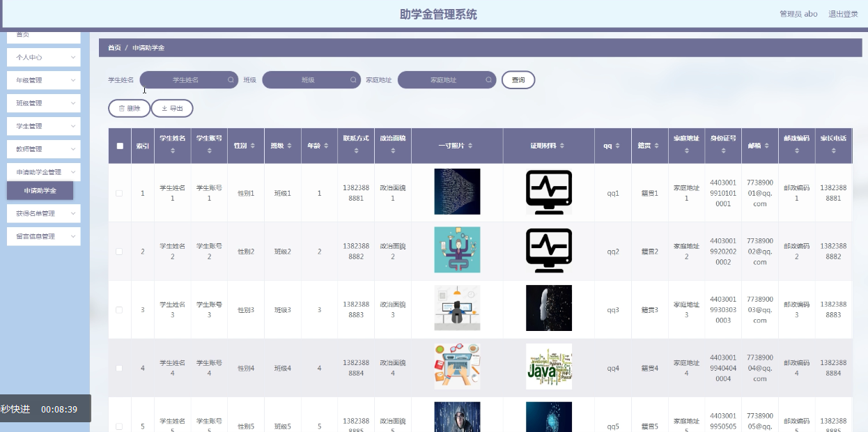Check the checkbox for row 3
Viewport: 868px width, 432px height.
click(x=119, y=310)
